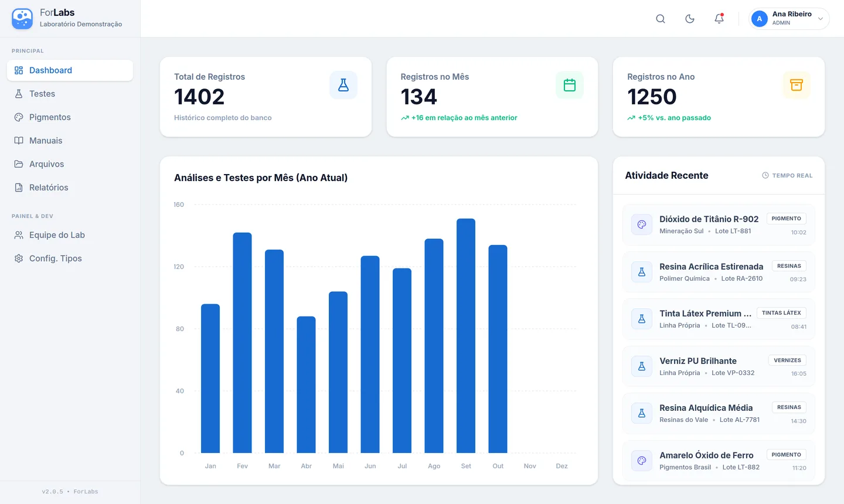
Task: Click the 1402 total records value
Action: (199, 97)
